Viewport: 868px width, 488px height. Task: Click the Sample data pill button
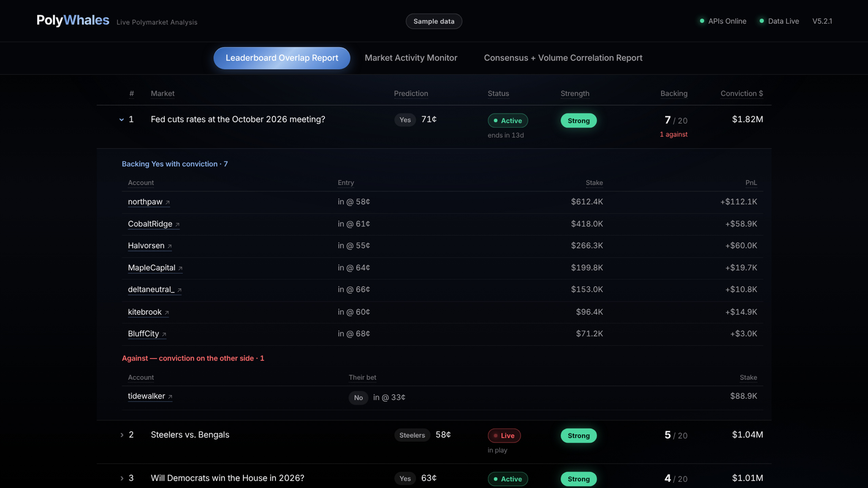434,21
